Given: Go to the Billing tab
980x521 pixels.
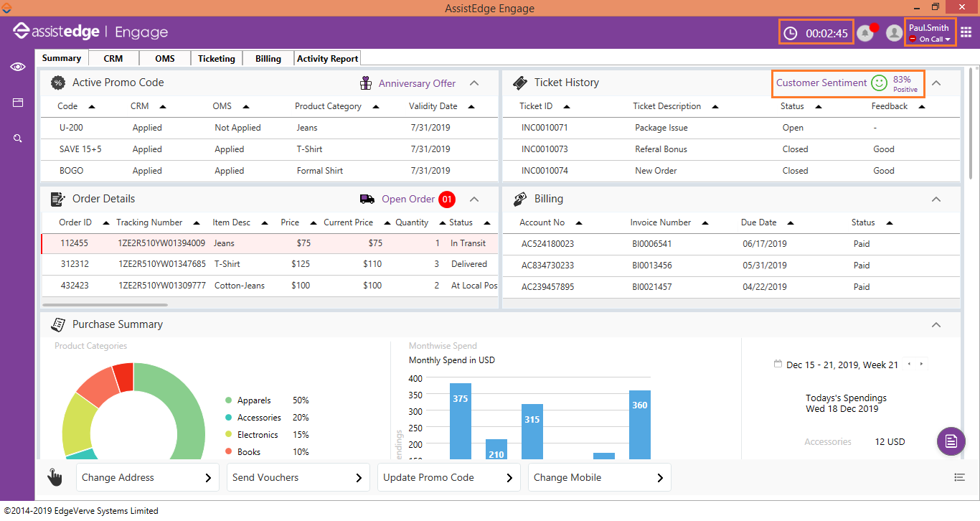Looking at the screenshot, I should (268, 59).
